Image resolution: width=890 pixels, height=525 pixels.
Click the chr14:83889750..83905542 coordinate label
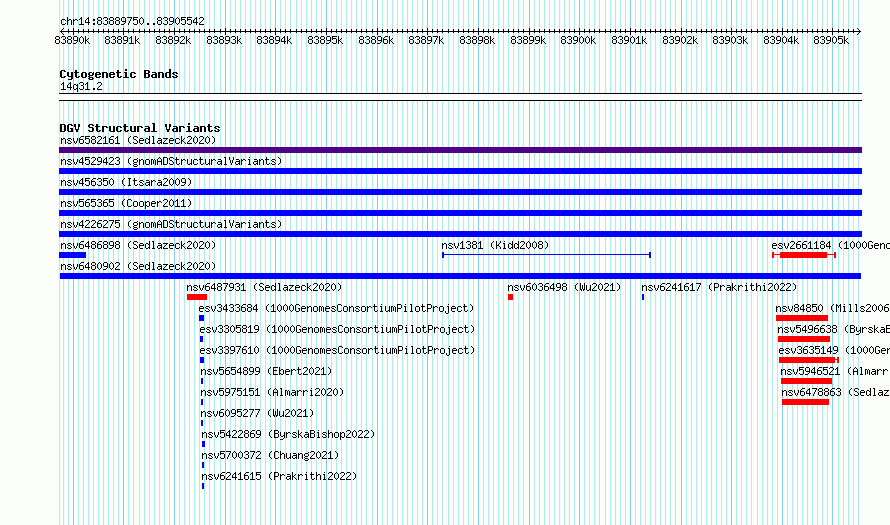132,21
